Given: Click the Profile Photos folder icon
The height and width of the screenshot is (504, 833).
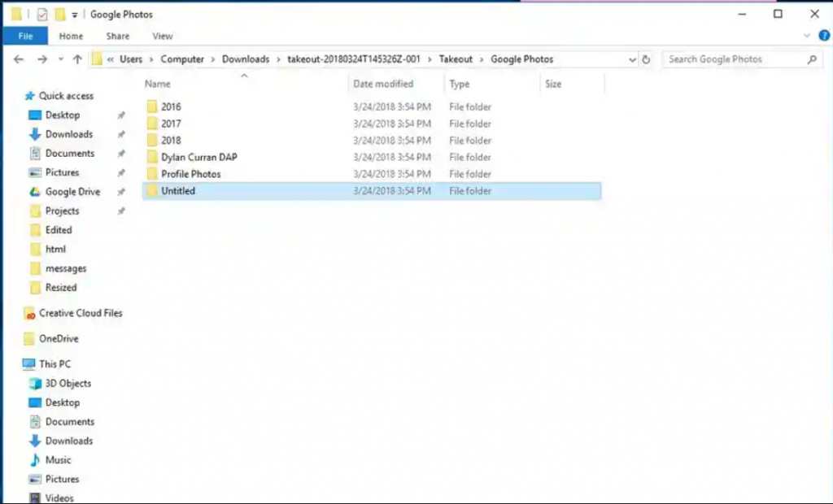Looking at the screenshot, I should [x=152, y=174].
